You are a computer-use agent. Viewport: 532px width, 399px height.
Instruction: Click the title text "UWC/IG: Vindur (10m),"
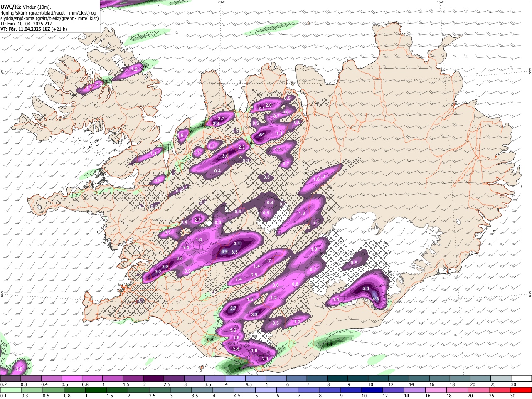pos(26,7)
